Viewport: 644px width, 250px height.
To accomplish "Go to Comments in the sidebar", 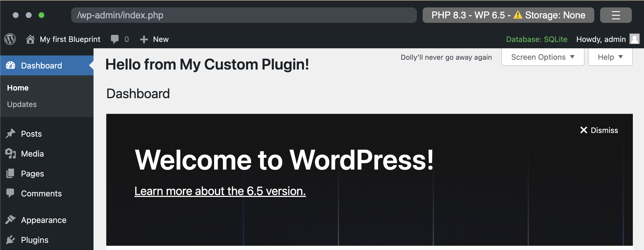I will click(41, 193).
